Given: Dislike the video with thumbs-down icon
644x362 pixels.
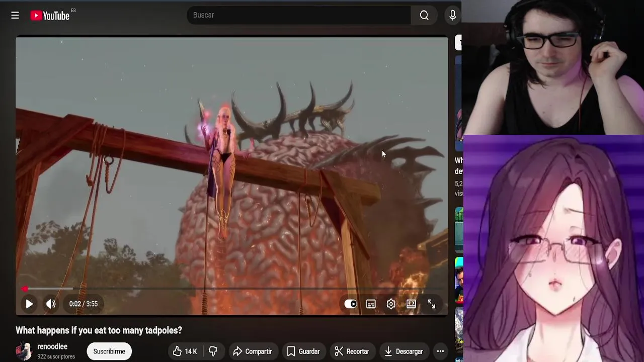Looking at the screenshot, I should tap(213, 351).
